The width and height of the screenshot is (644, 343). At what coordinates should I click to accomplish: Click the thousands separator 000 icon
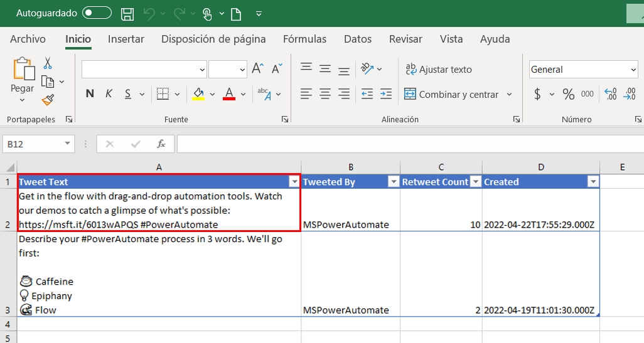point(588,94)
